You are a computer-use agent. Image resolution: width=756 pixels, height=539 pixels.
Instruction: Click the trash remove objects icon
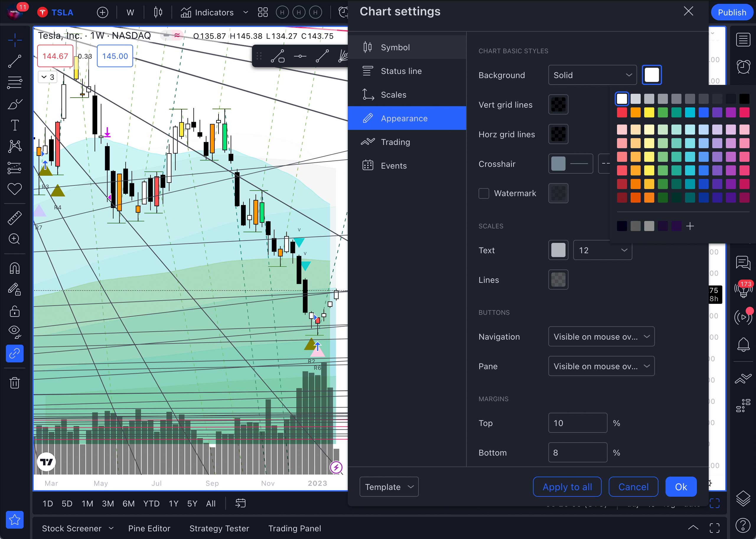[x=14, y=383]
